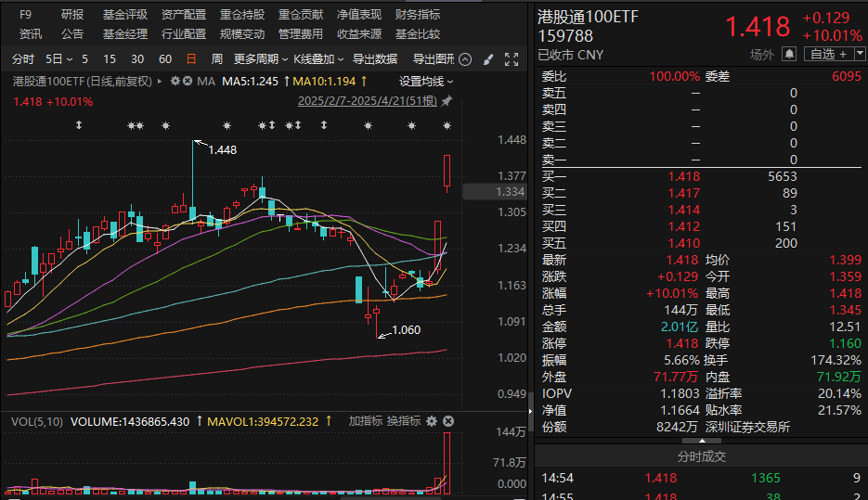Click the MA indicator label
Image resolution: width=868 pixels, height=500 pixels.
pyautogui.click(x=206, y=82)
